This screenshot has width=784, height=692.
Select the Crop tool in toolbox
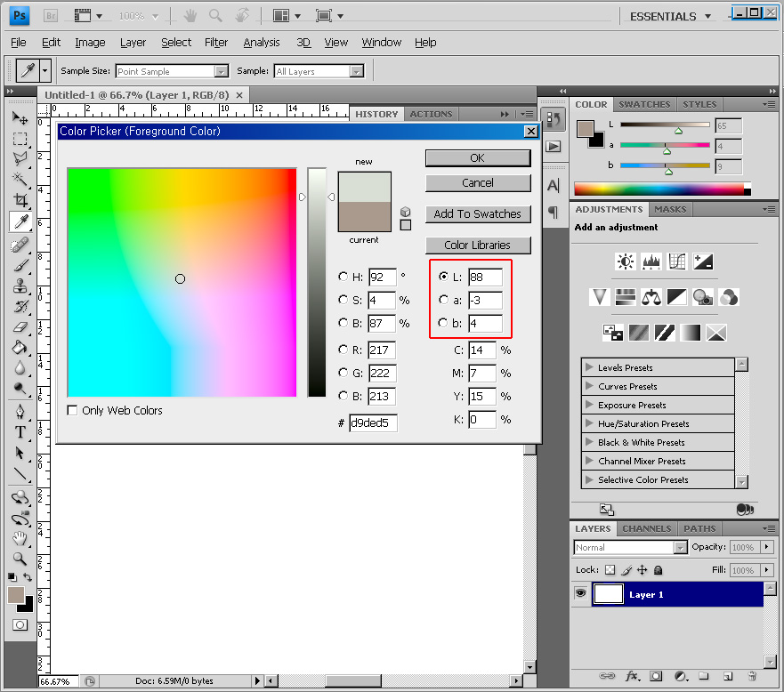click(x=20, y=201)
